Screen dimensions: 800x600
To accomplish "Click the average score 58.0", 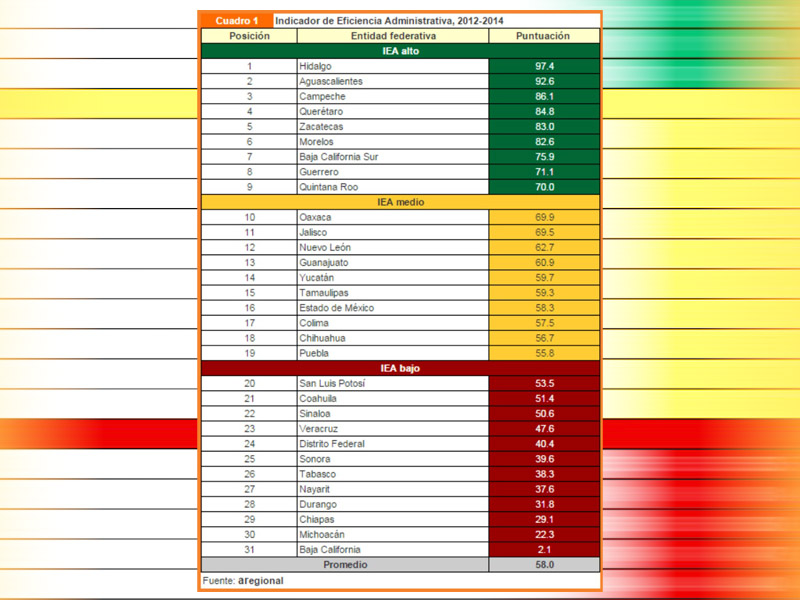I will tap(544, 565).
